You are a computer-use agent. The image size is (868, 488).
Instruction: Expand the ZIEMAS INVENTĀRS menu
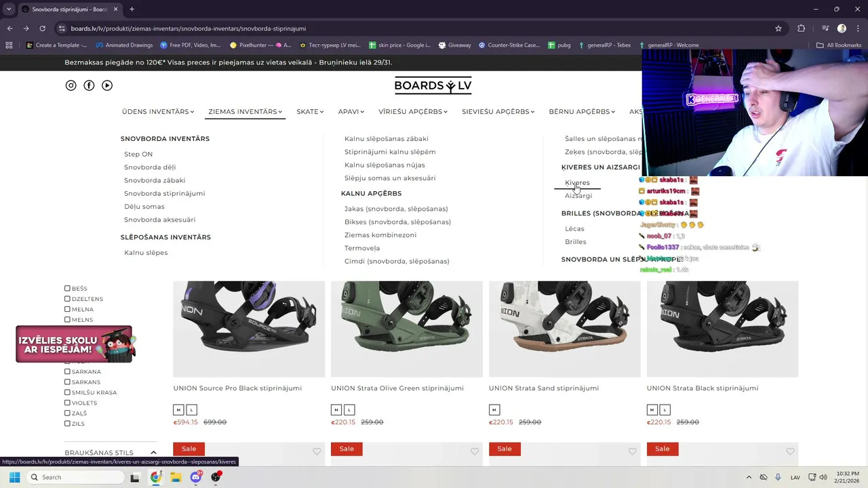(x=245, y=112)
